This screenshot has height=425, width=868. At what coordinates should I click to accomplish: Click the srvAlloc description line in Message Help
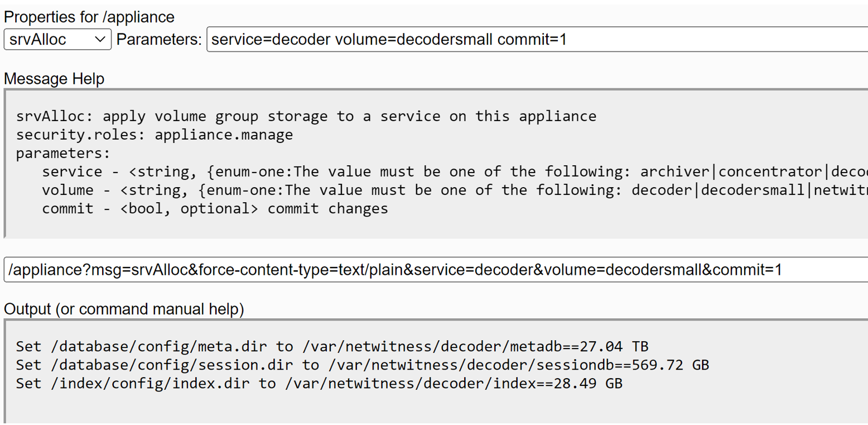306,116
